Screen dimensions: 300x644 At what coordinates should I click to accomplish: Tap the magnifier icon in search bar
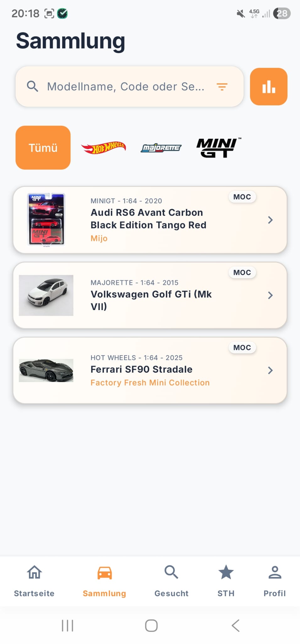(x=32, y=86)
